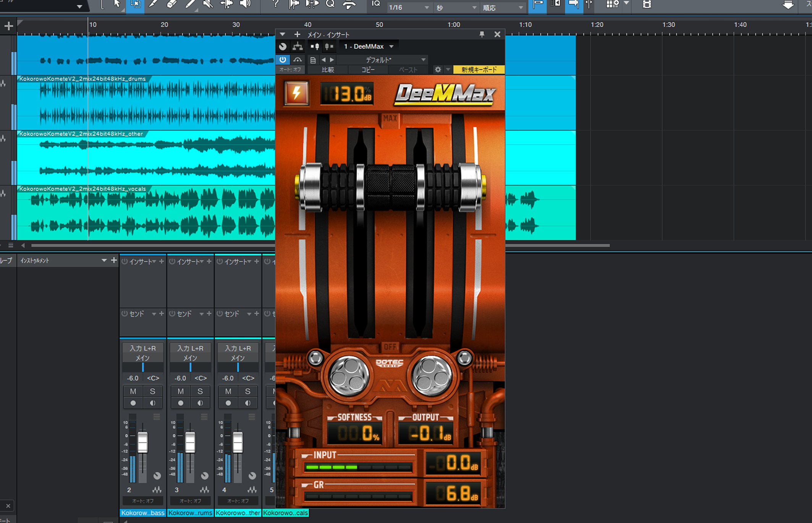Open the 順応 snap mode dropdown
This screenshot has width=812, height=523.
(503, 8)
